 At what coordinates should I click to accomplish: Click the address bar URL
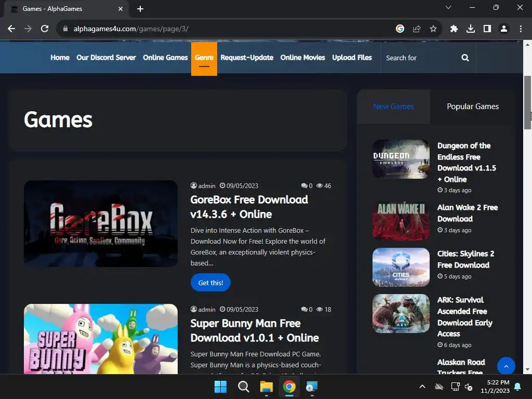[131, 29]
